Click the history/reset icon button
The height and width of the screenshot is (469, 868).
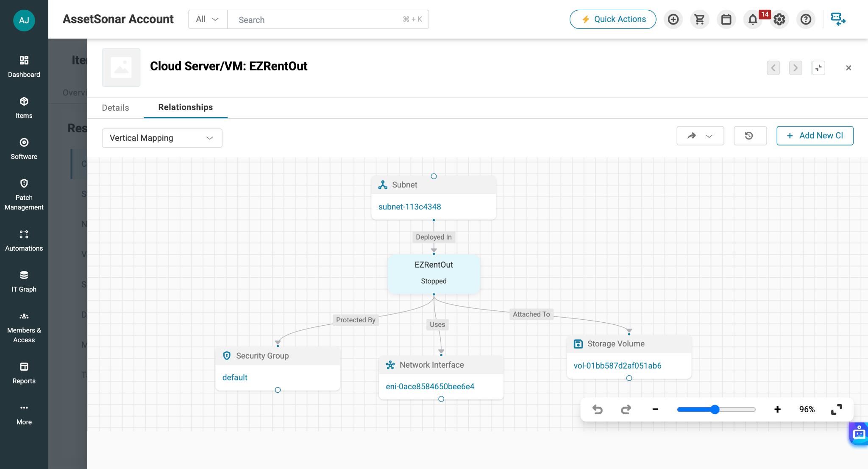750,136
